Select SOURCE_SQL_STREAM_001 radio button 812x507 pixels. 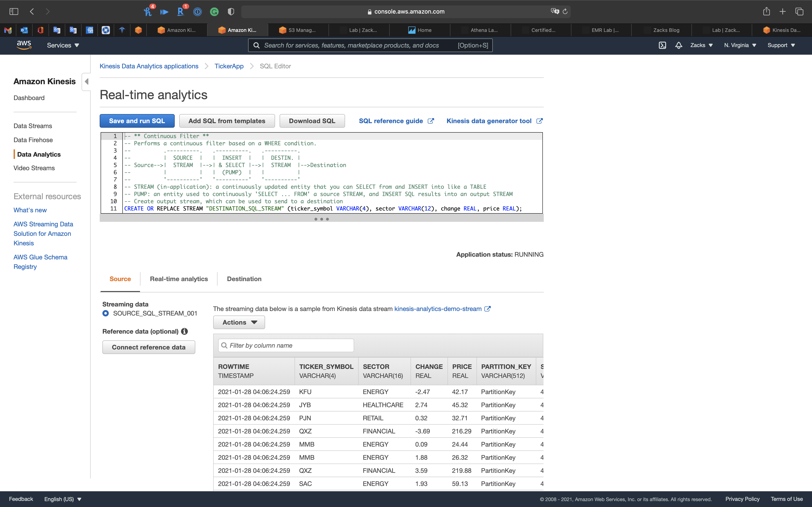(x=106, y=313)
